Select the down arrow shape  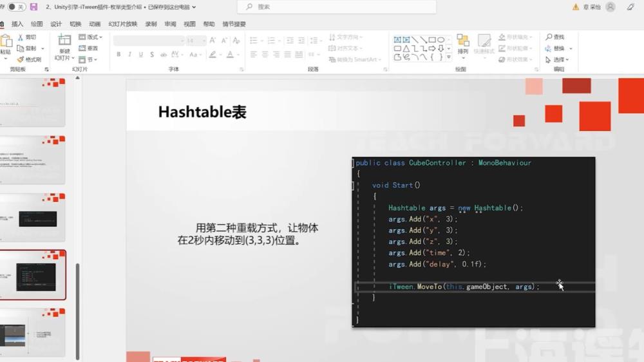pyautogui.click(x=440, y=48)
